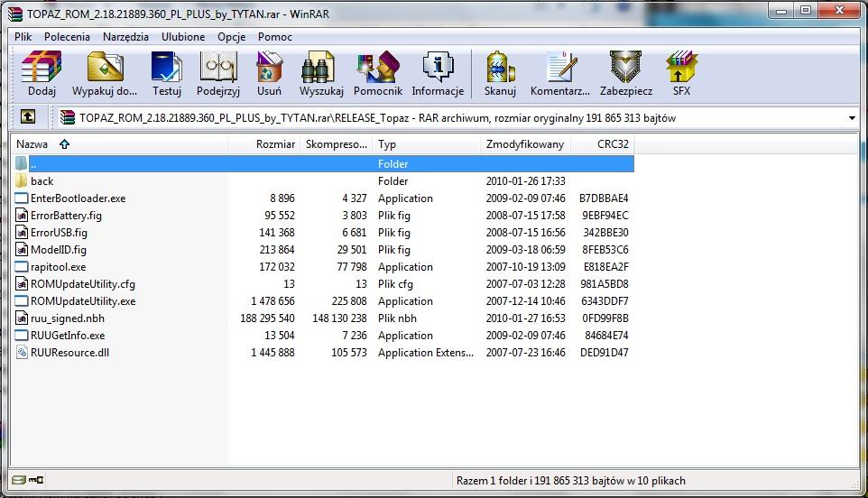Maximize the WinRAR window
This screenshot has width=868, height=498.
click(x=806, y=10)
